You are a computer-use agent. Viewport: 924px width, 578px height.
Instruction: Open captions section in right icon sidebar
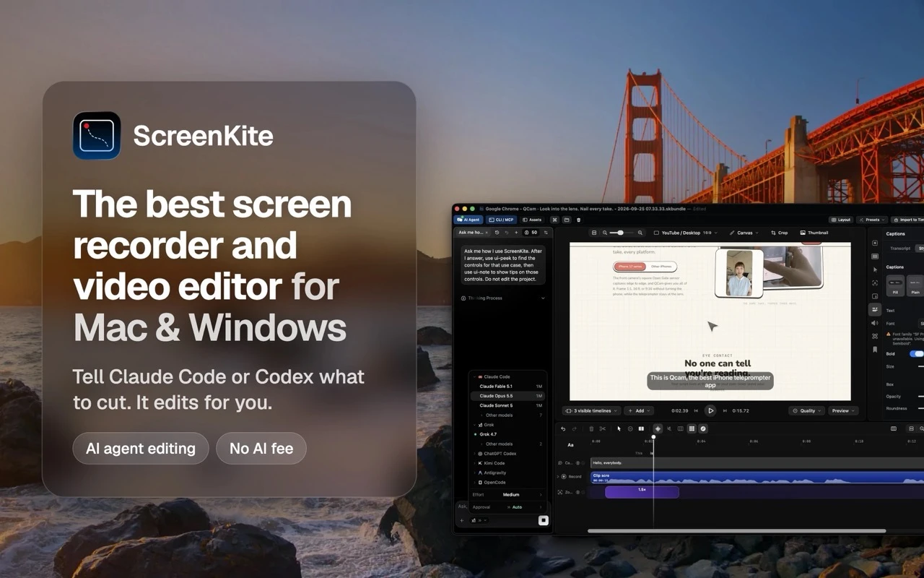point(875,309)
